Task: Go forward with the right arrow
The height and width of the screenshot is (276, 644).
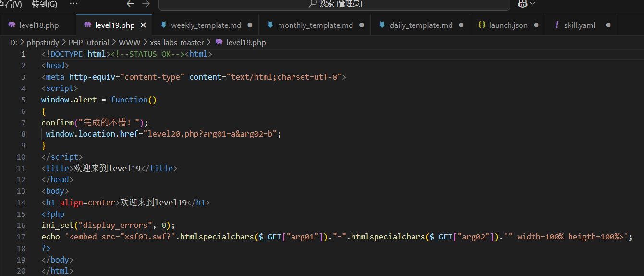Action: pos(146,4)
